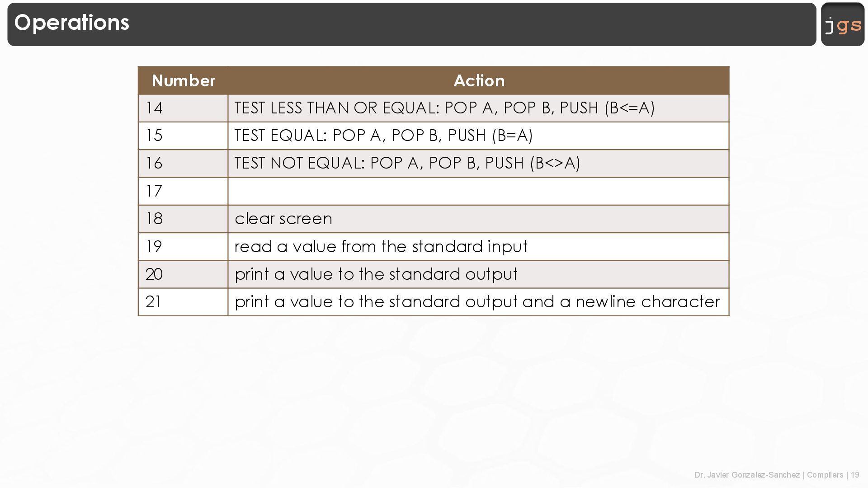Click the jgs logo in the corner
This screenshot has height=488, width=868.
coord(843,24)
